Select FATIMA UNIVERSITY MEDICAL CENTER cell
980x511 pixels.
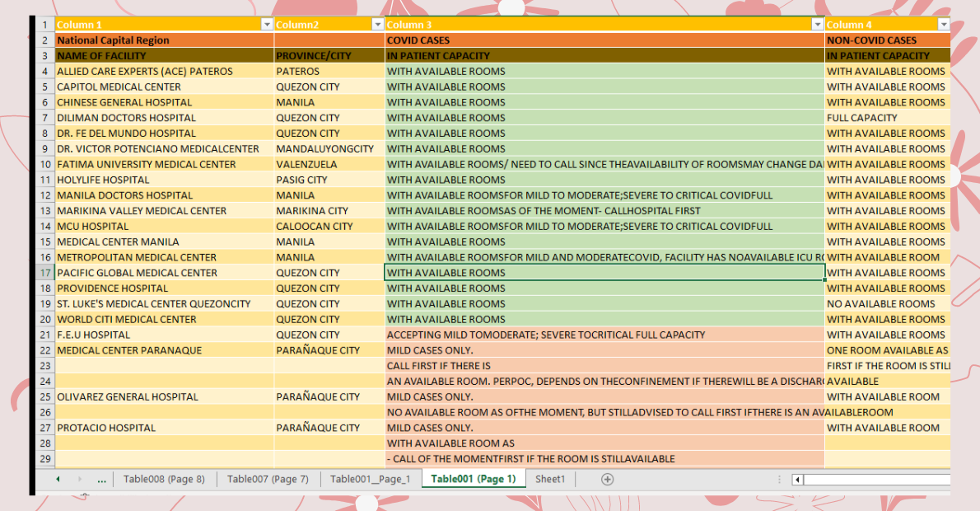pos(165,164)
